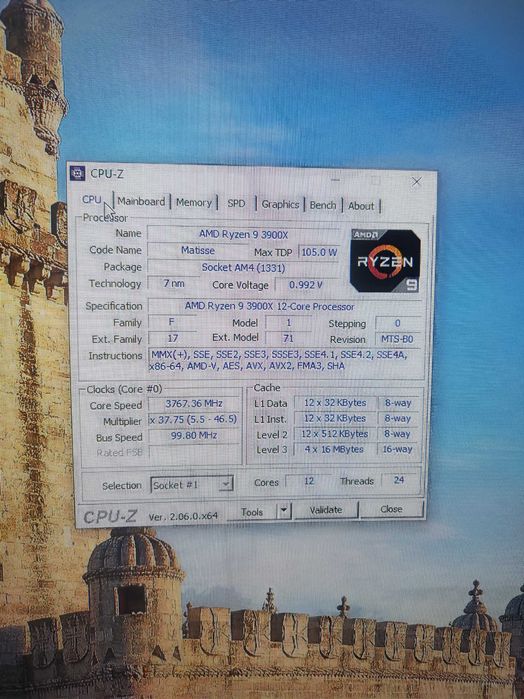The width and height of the screenshot is (524, 699).
Task: Click the Multiplier value x 37.75
Action: click(x=194, y=419)
